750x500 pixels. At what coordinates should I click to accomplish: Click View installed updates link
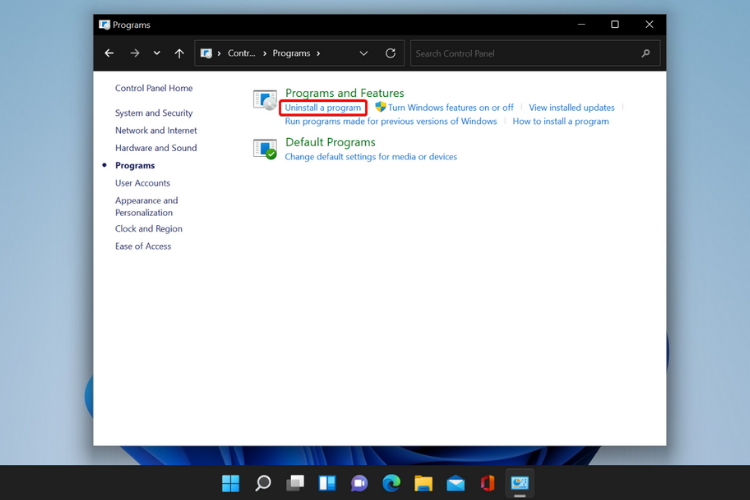coord(571,107)
